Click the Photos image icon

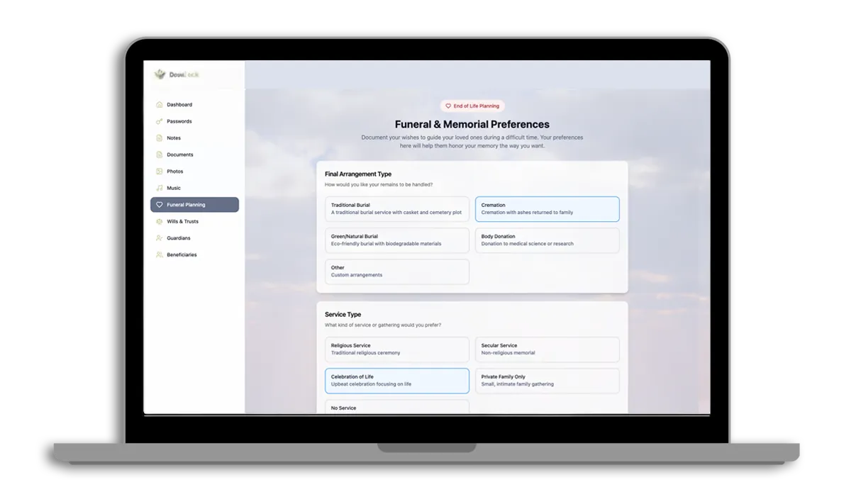click(160, 172)
